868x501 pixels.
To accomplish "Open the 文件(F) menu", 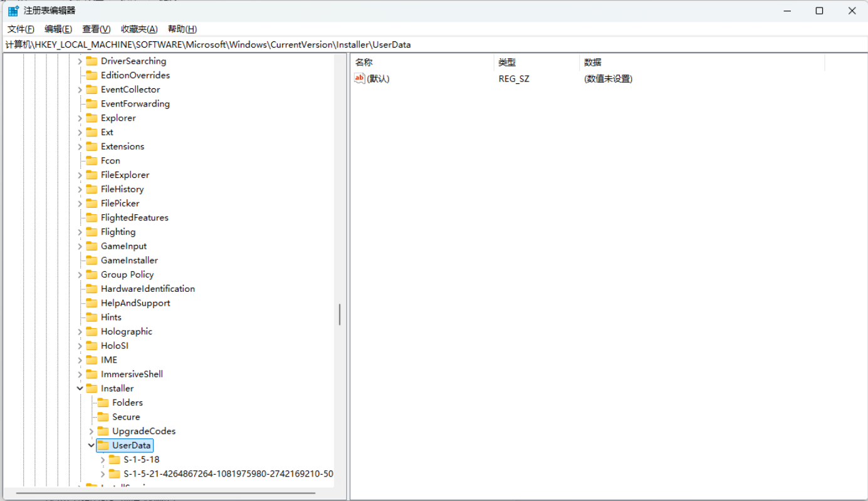I will tap(21, 29).
